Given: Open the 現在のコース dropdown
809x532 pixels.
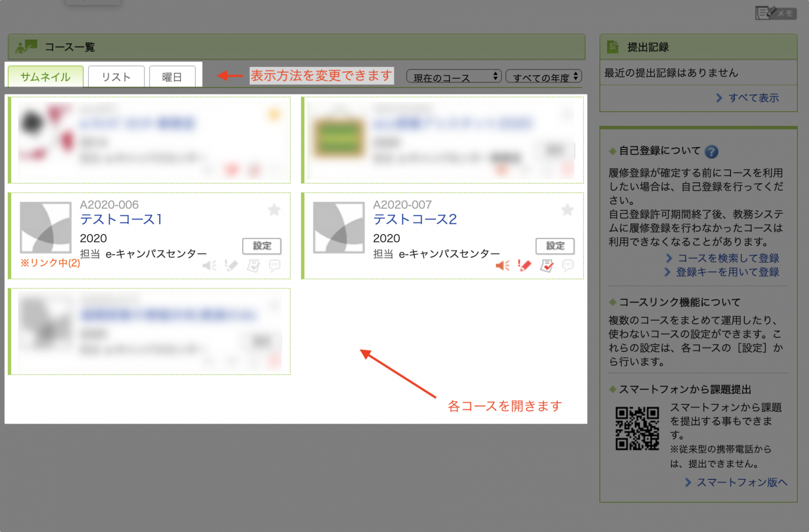Looking at the screenshot, I should (453, 76).
